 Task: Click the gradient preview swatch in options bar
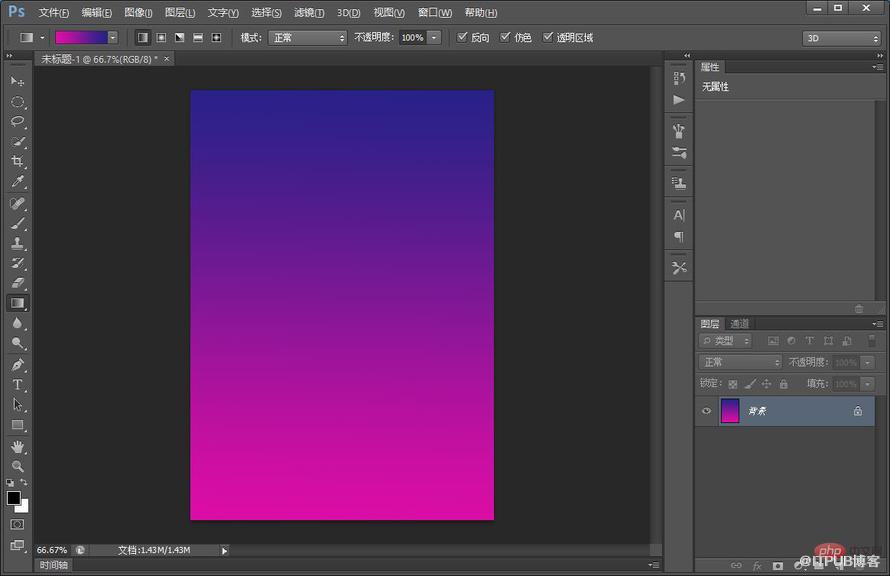pyautogui.click(x=81, y=37)
